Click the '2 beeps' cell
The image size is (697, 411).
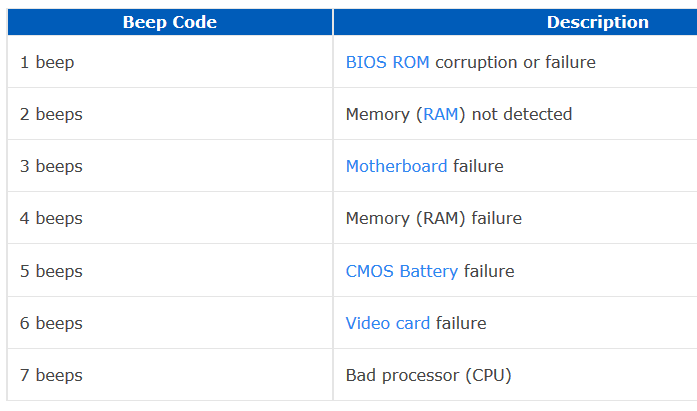click(170, 114)
